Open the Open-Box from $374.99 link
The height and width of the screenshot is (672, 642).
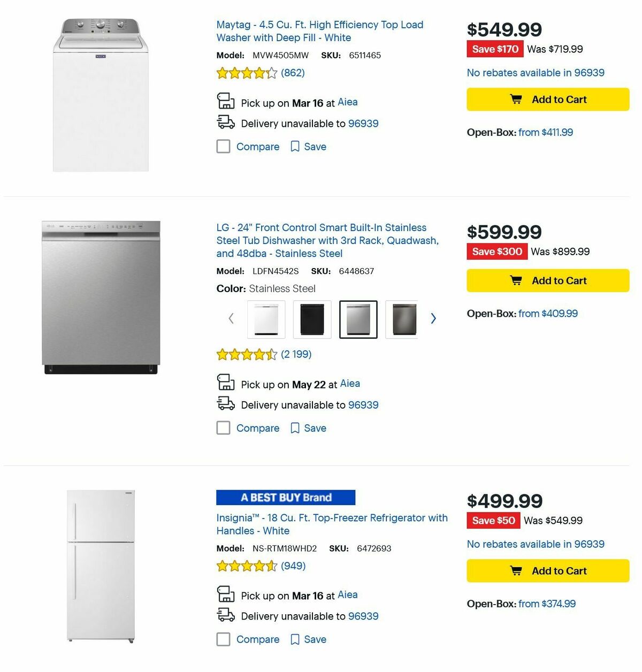(x=547, y=604)
